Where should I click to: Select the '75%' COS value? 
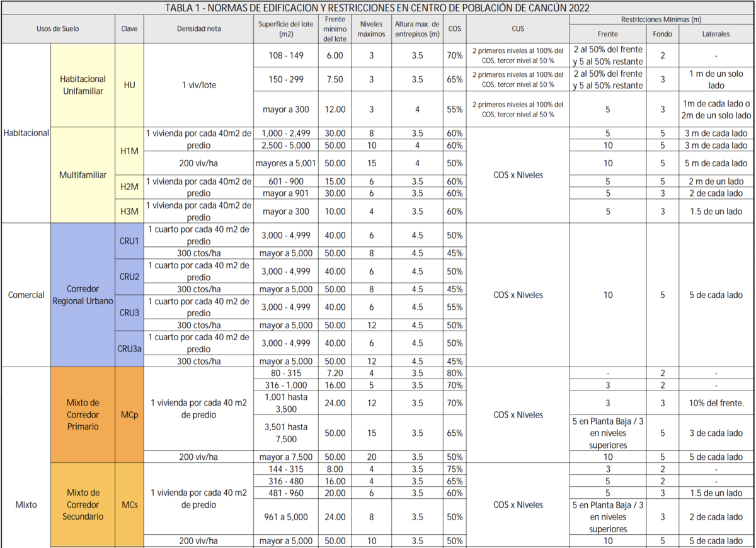455,469
